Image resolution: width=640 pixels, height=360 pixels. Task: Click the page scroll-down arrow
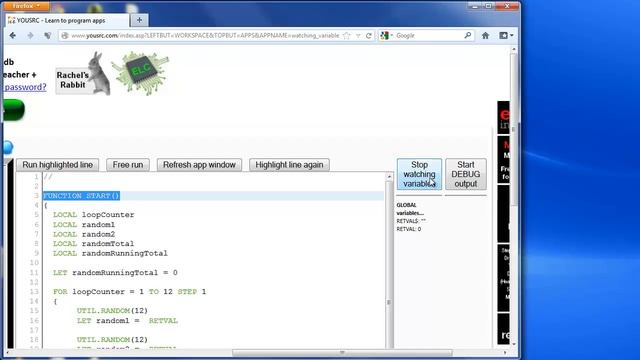(x=514, y=344)
